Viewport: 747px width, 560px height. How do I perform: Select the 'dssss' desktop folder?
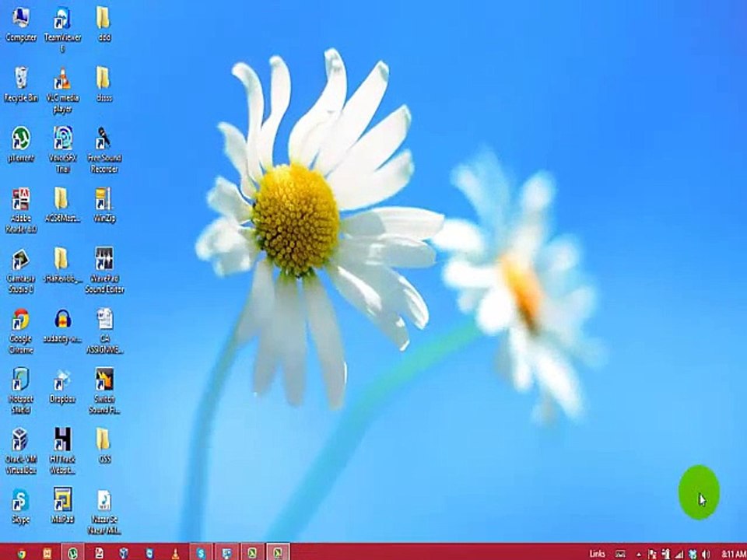point(103,85)
